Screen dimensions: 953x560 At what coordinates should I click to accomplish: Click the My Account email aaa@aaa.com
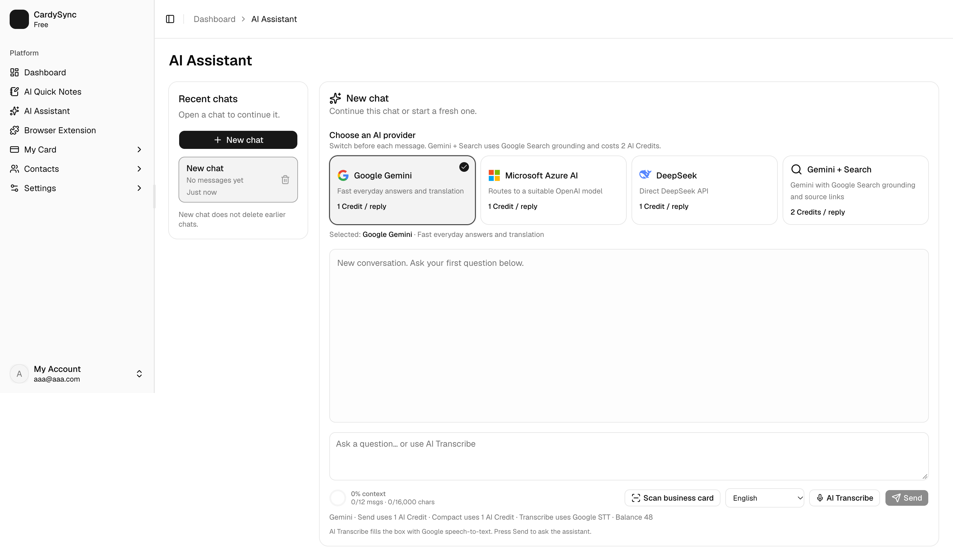57,379
